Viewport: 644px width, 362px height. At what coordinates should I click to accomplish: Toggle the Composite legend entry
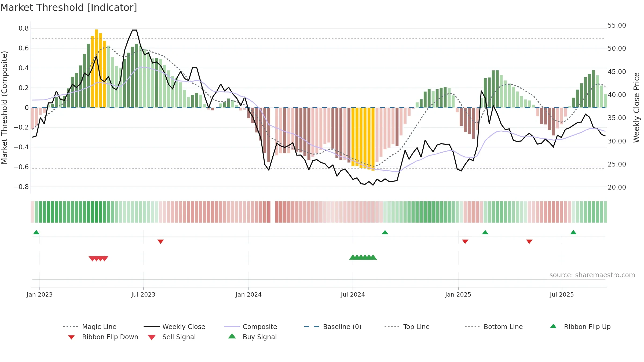[x=250, y=327]
